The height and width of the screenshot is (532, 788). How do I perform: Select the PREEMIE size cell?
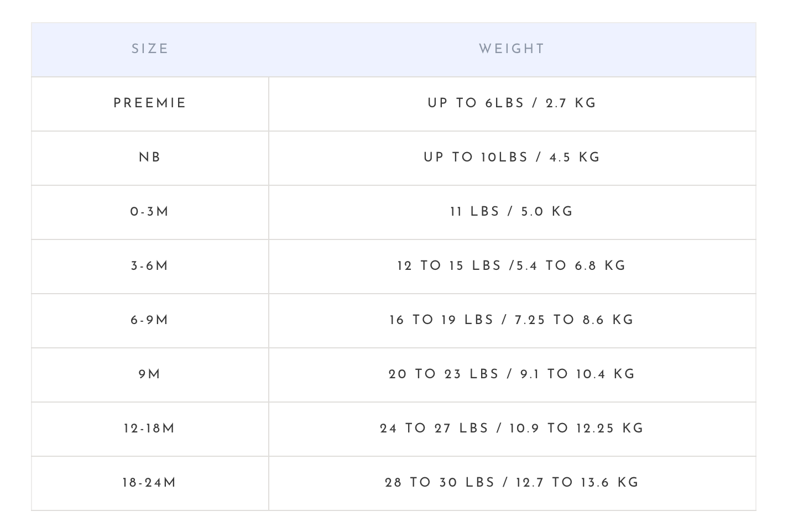[150, 104]
